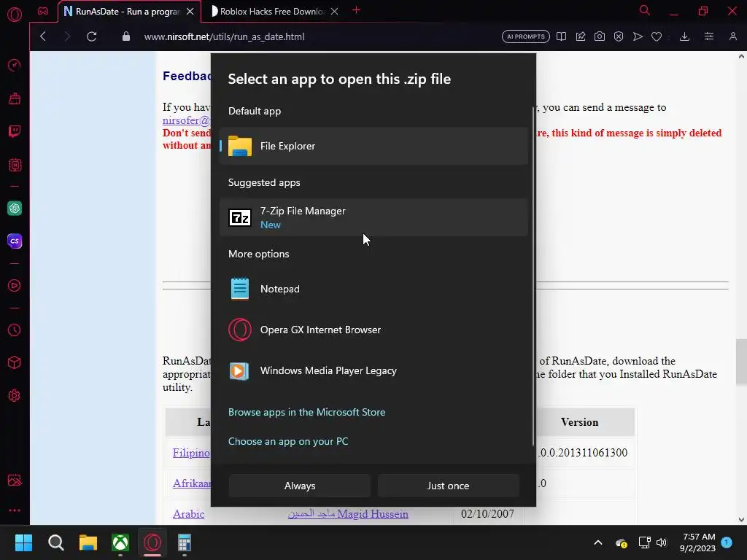Open History clock icon in sidebar
Viewport: 747px width, 560px height.
[x=15, y=330]
